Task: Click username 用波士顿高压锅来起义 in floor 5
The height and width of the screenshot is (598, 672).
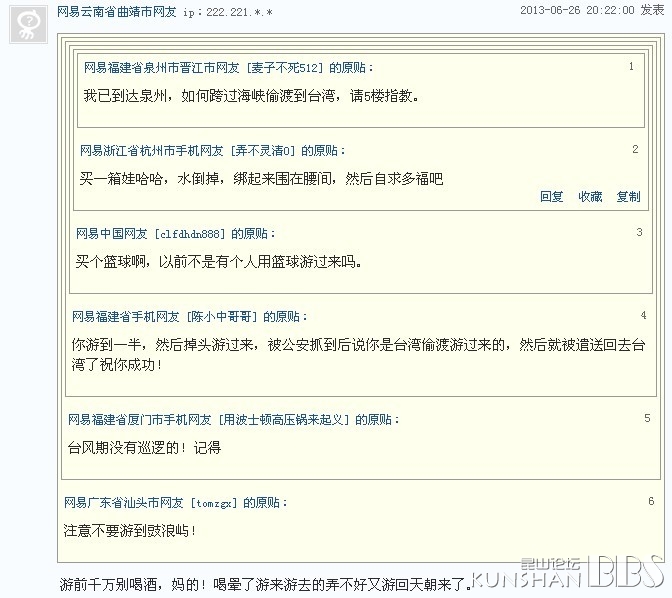Action: (284, 420)
